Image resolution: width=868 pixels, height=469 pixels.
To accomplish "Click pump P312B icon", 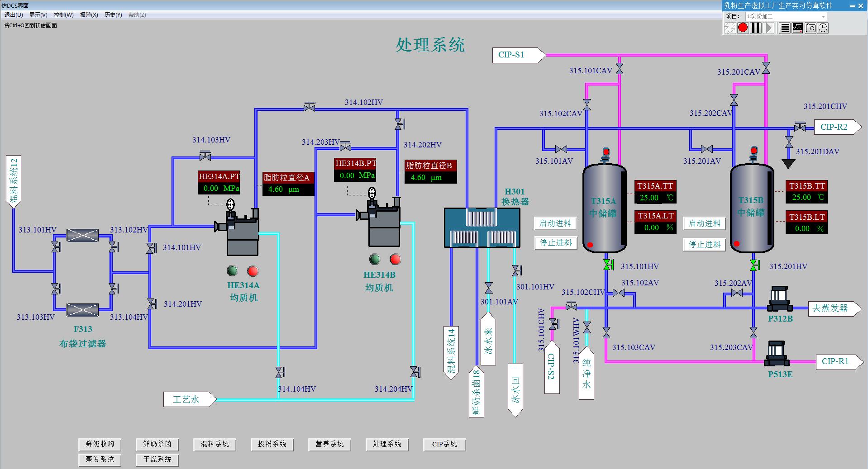I will [780, 299].
